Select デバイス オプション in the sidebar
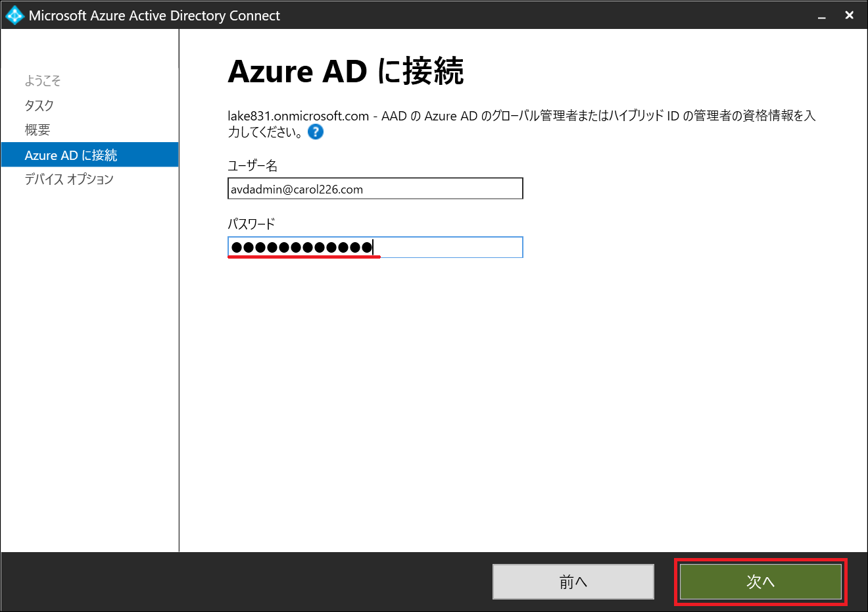The image size is (868, 612). tap(69, 179)
